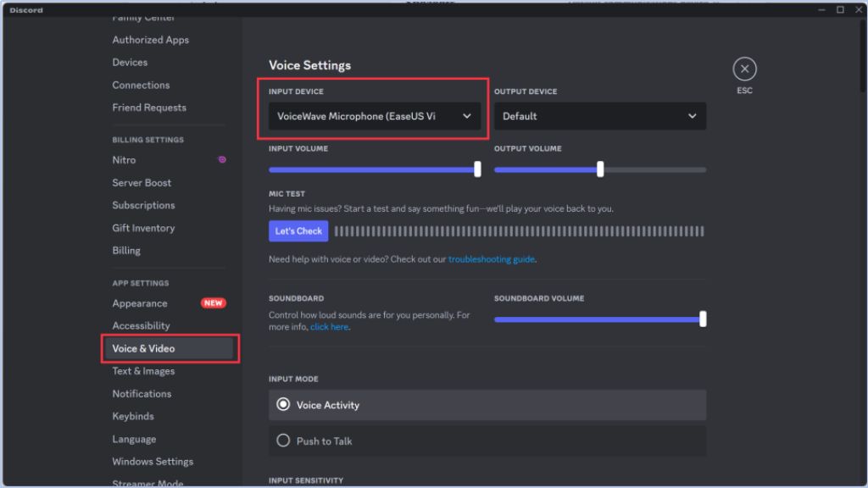The image size is (868, 488).
Task: Maximize the Discord window
Action: pos(840,9)
